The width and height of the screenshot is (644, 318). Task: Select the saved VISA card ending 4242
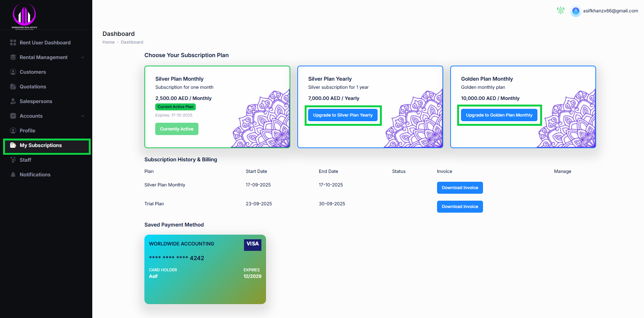205,269
